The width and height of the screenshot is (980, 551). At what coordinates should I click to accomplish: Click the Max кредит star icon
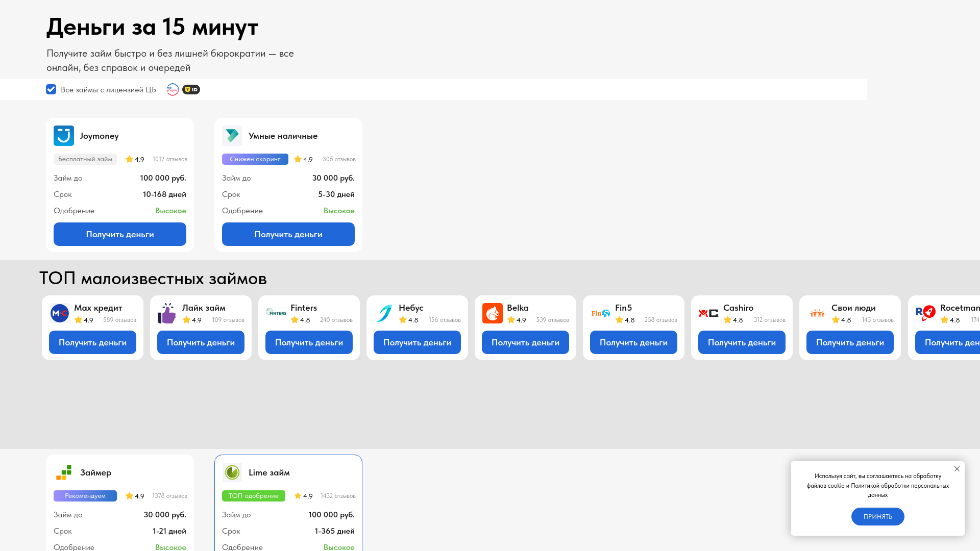[78, 320]
